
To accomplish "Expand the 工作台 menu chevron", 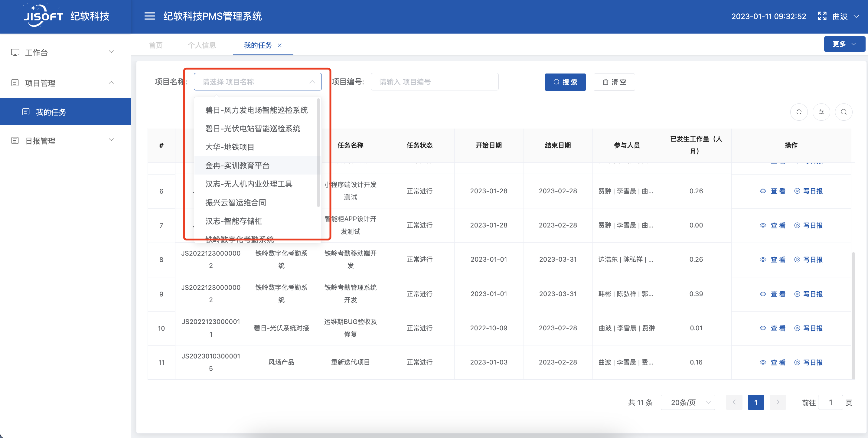I will pyautogui.click(x=111, y=52).
